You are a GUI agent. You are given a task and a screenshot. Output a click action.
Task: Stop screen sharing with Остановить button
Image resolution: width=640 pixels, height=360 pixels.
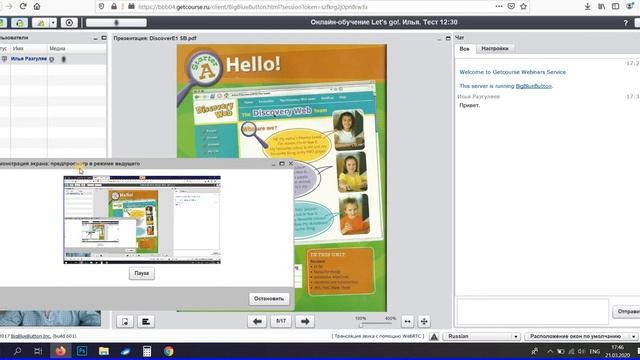point(269,299)
